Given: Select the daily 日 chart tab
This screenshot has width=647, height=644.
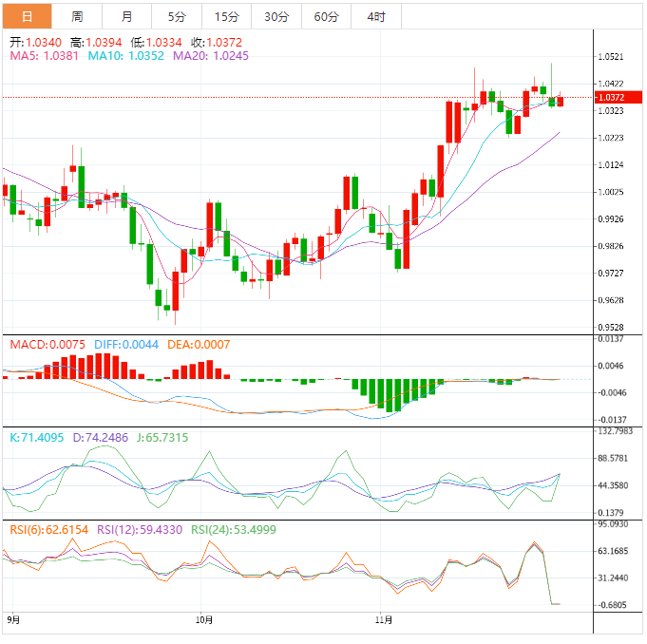Looking at the screenshot, I should click(28, 16).
